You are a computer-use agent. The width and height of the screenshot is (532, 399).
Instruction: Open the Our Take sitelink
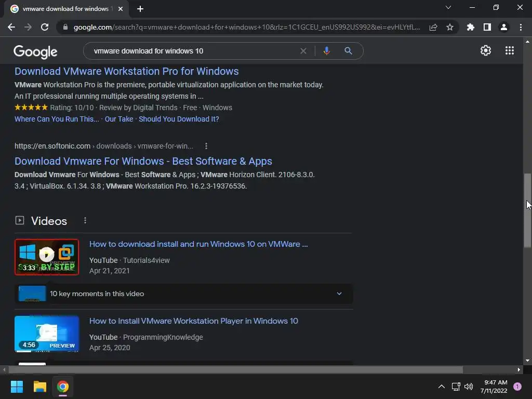pyautogui.click(x=119, y=119)
